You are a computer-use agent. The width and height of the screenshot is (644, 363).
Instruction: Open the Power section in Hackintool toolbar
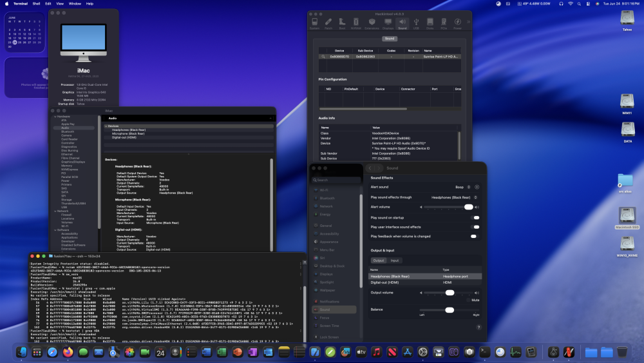[x=457, y=23]
